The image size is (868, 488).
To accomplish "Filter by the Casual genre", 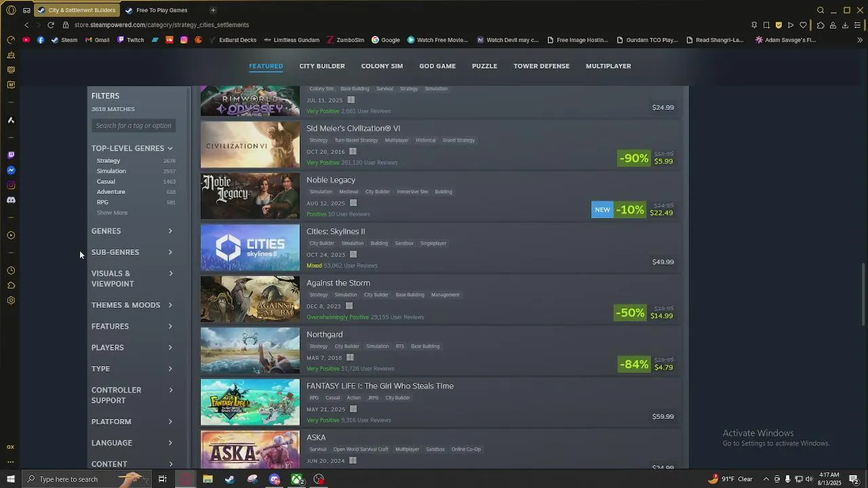I will (x=106, y=182).
